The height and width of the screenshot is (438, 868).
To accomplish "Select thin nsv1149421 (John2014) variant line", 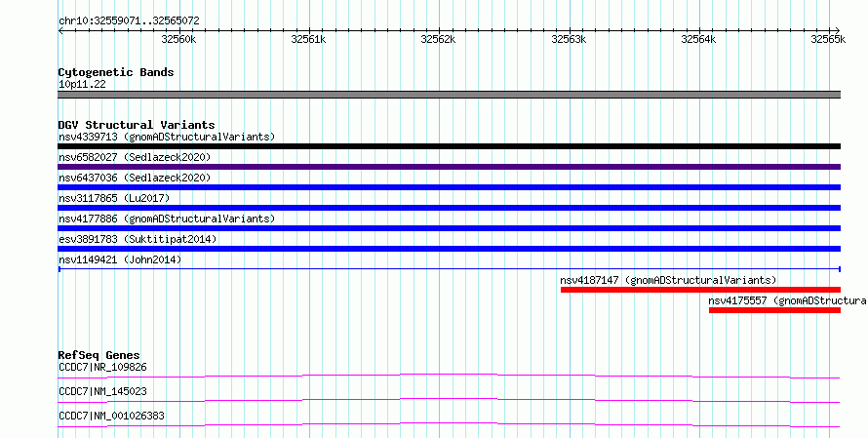I will coord(449,269).
